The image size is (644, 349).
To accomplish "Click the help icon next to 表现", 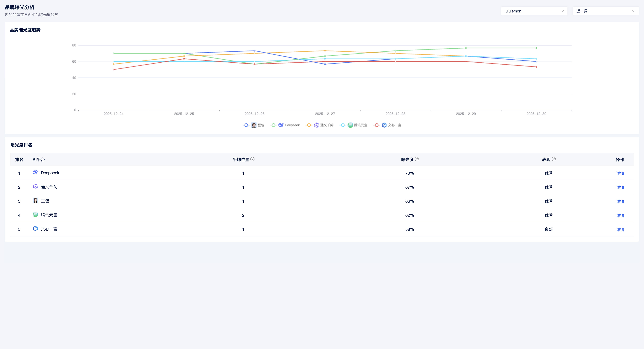I will [554, 159].
